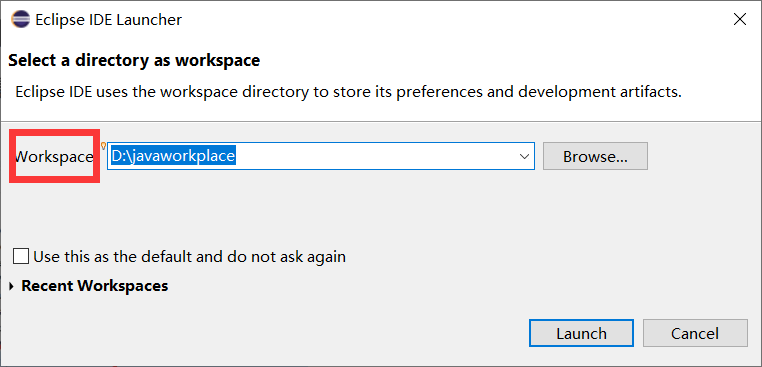Click blank space inside workspace combo box
Image resolution: width=762 pixels, height=367 pixels.
[x=374, y=156]
